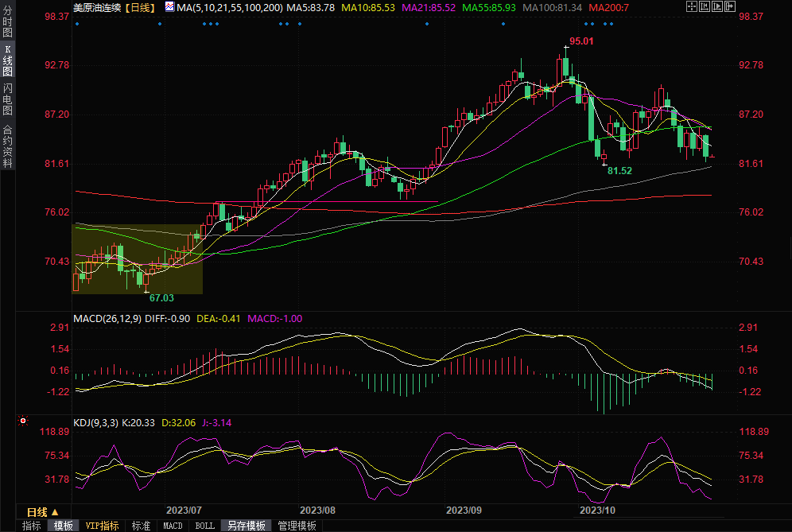Switch to the 模板 tab
Image resolution: width=792 pixels, height=532 pixels.
63,526
